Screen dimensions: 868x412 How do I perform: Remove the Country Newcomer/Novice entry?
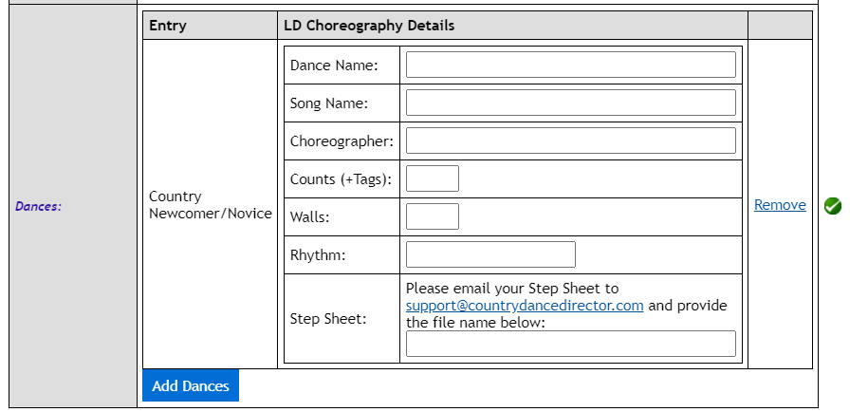tap(780, 205)
